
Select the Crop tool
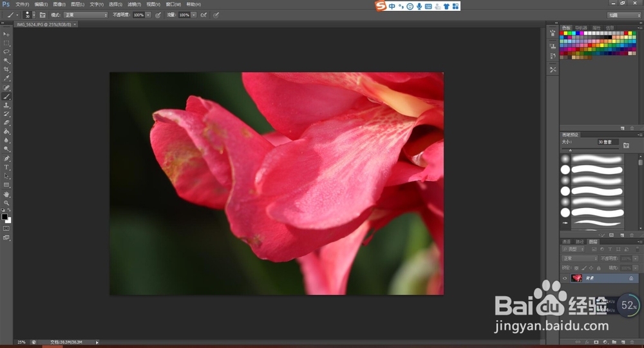coord(6,70)
